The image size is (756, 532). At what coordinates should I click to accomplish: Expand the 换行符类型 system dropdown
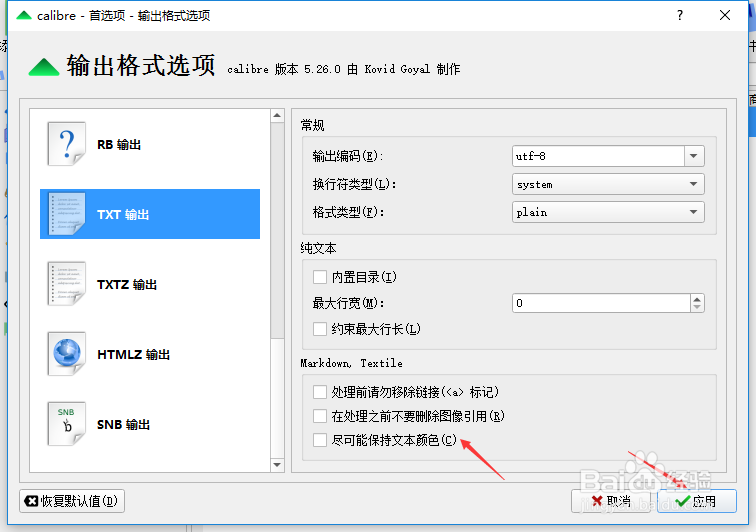pos(608,184)
